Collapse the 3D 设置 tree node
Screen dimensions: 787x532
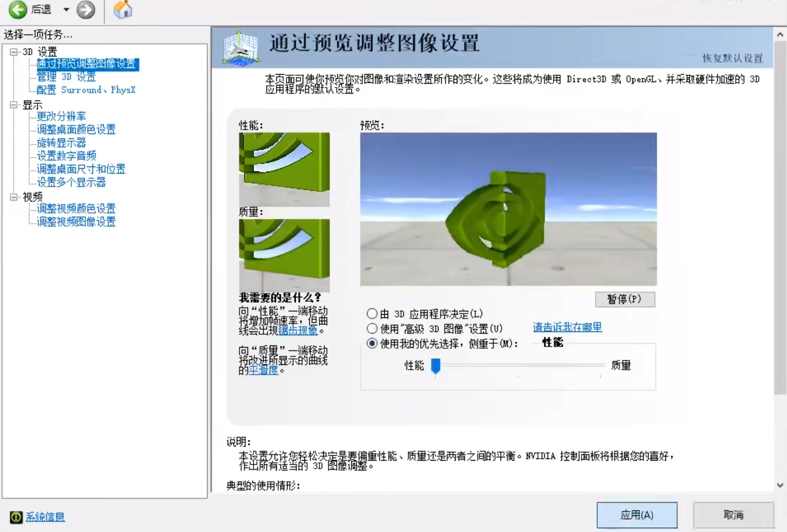point(14,52)
